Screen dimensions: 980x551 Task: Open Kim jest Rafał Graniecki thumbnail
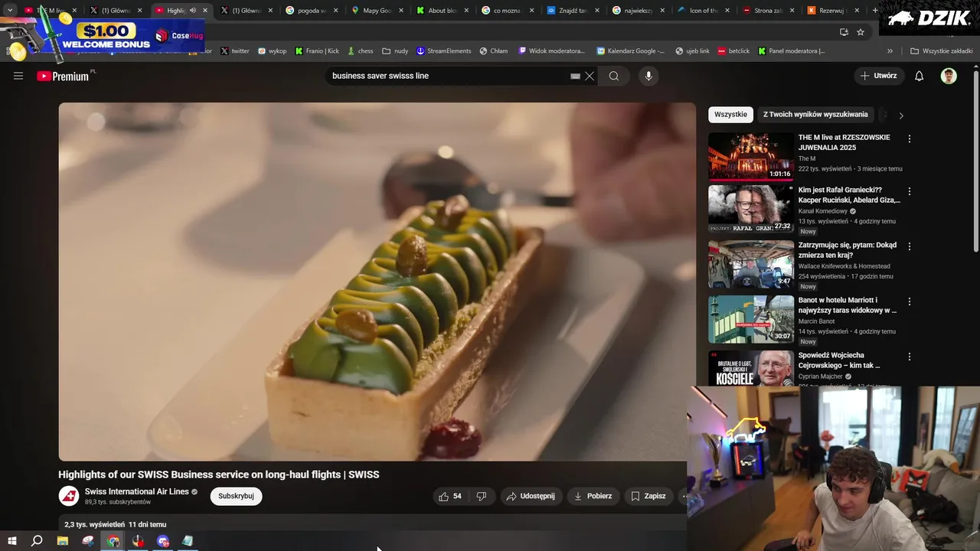(x=751, y=209)
